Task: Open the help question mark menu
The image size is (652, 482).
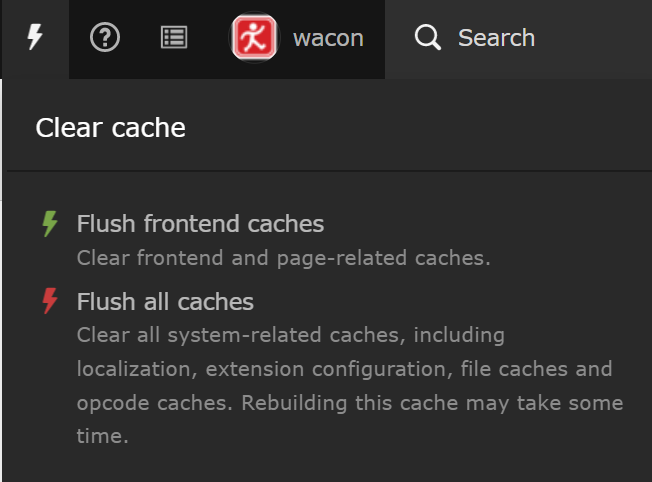Action: tap(105, 39)
